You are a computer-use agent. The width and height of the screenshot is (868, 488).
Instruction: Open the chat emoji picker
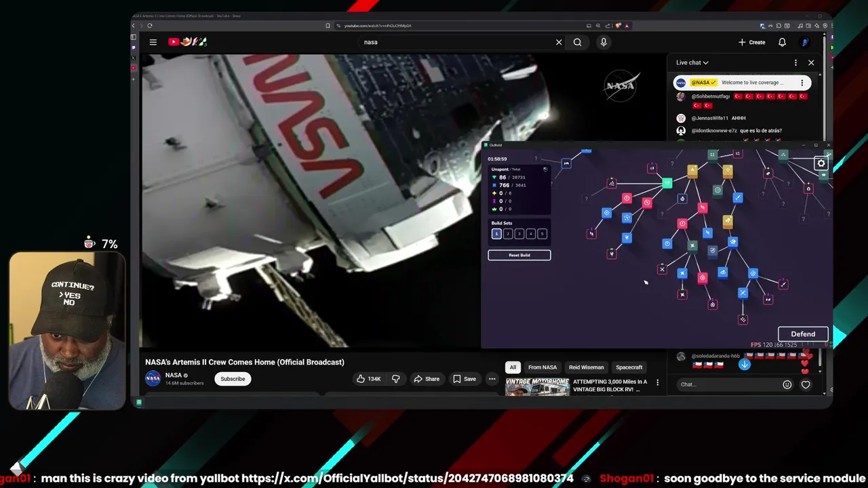(x=787, y=384)
